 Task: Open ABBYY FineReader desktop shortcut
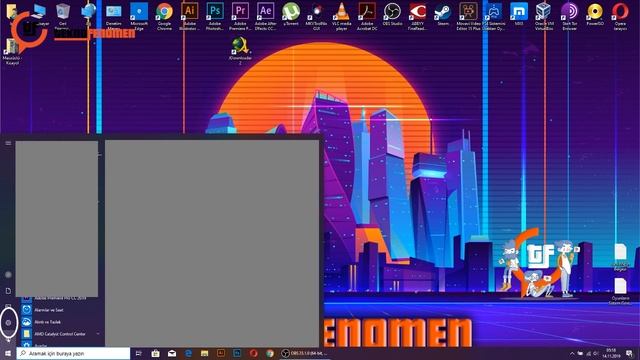(x=418, y=16)
